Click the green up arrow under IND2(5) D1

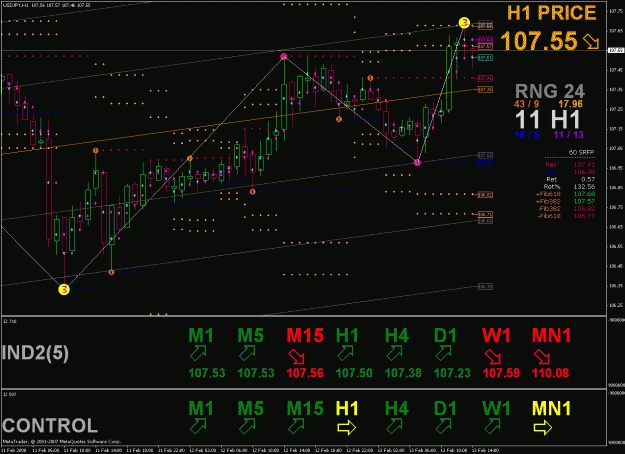pyautogui.click(x=443, y=354)
